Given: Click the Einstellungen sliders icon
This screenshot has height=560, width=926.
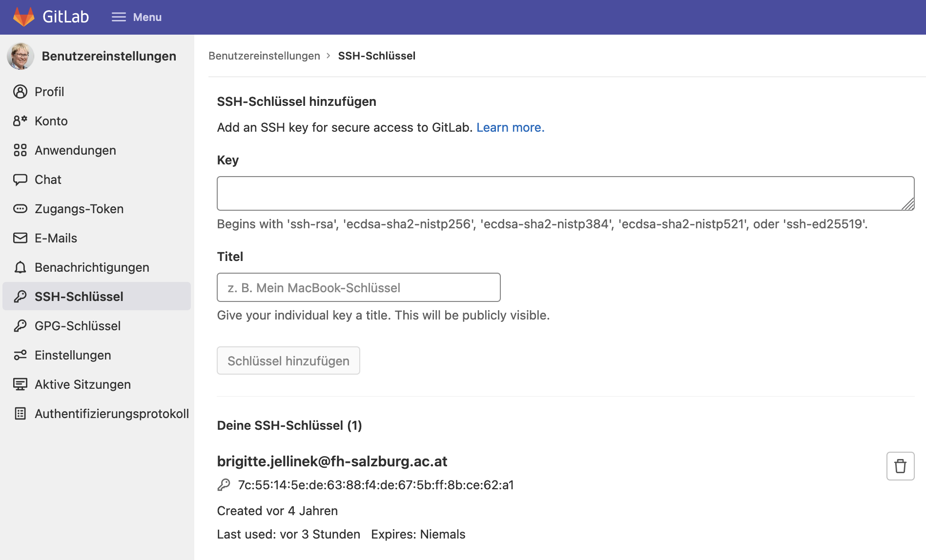Looking at the screenshot, I should point(20,355).
